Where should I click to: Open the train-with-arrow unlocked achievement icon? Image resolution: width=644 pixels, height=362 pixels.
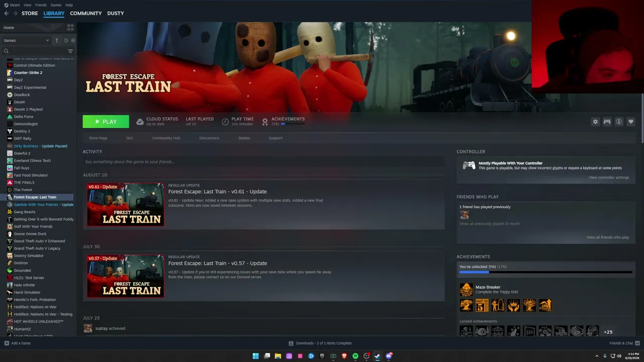[x=545, y=305]
